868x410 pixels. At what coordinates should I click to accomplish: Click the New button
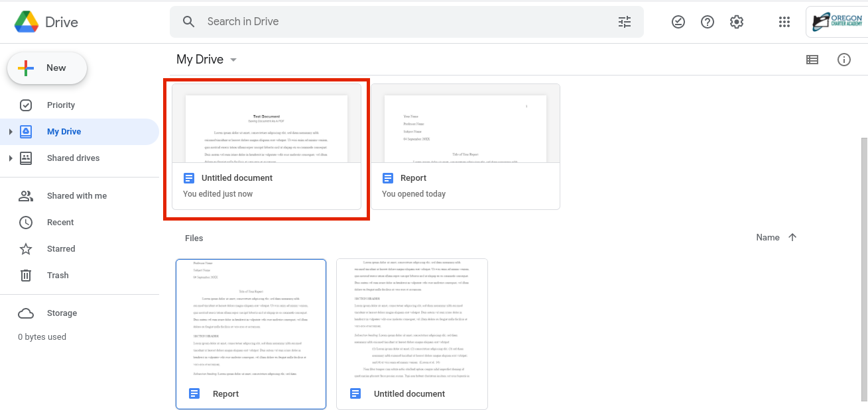click(x=47, y=68)
